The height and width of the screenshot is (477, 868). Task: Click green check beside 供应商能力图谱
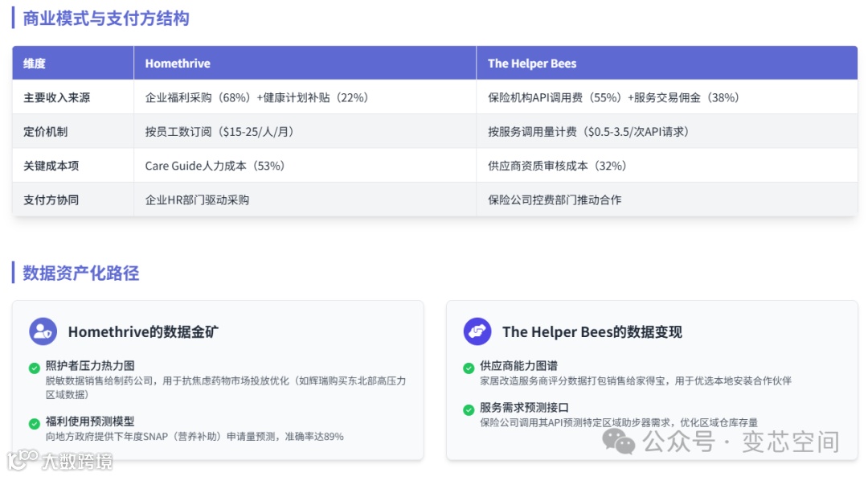[469, 368]
